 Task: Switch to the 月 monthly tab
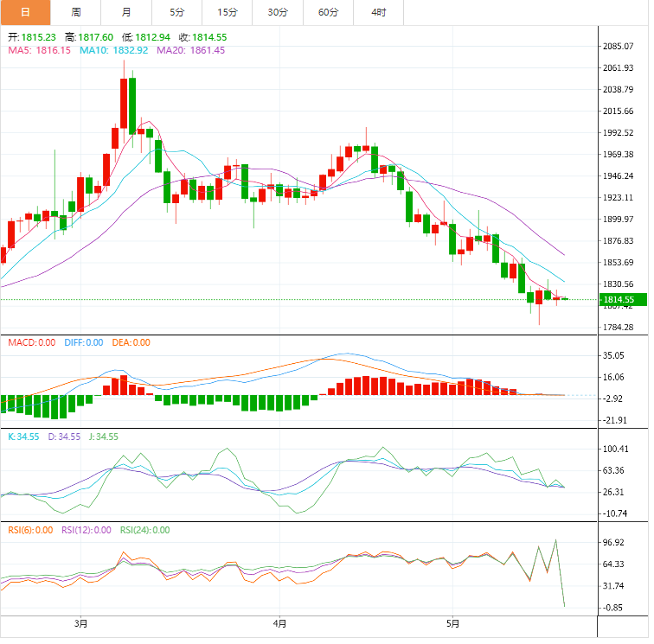126,12
